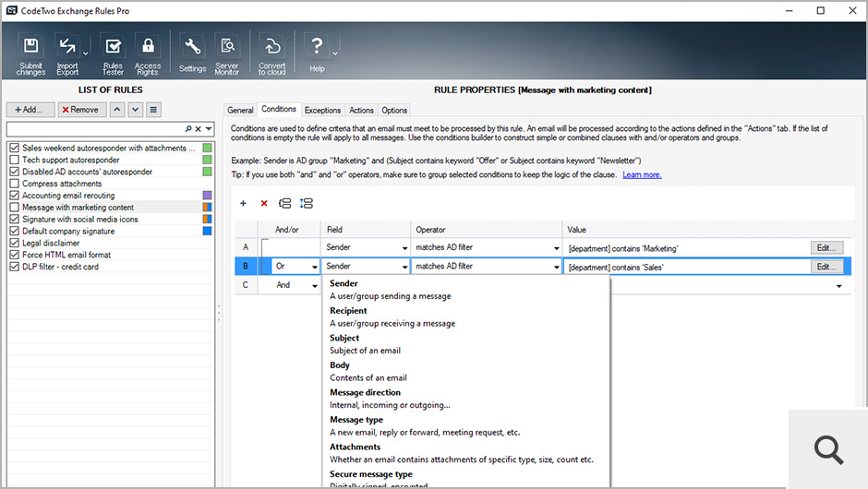Expand the Import Export dropdown arrow
Viewport: 868px width, 489px height.
pyautogui.click(x=85, y=54)
